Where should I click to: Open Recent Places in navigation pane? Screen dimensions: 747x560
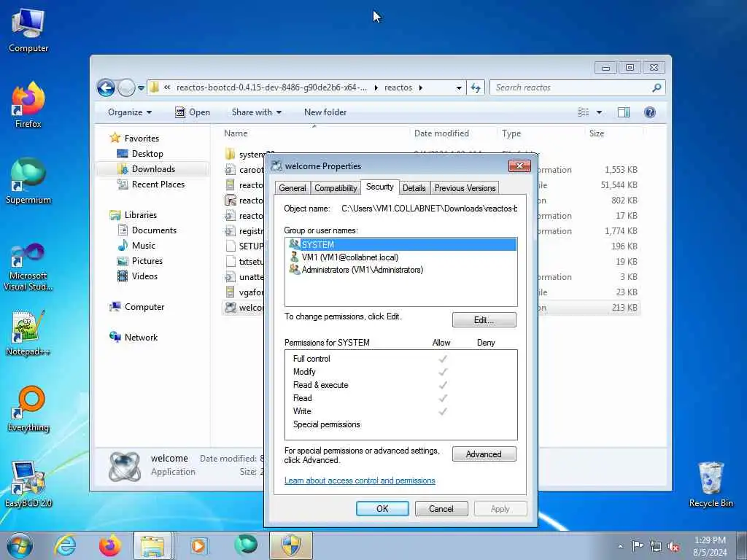tap(151, 184)
